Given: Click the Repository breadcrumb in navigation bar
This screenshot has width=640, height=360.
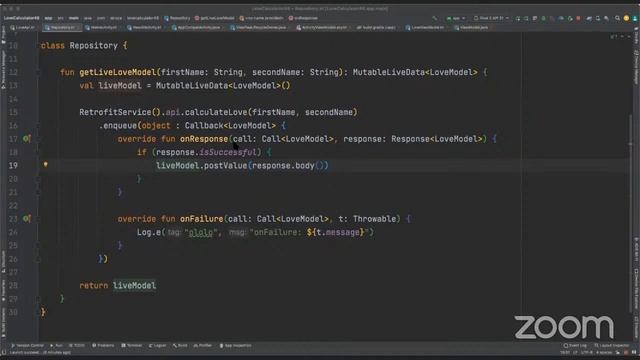Looking at the screenshot, I should (x=177, y=18).
